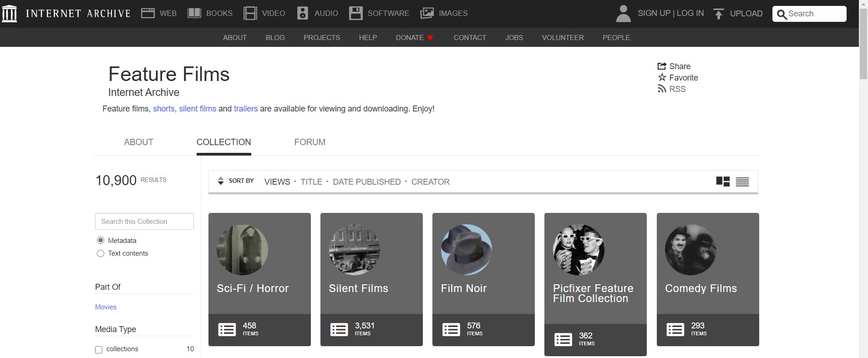Click the Favorite star icon

(662, 77)
